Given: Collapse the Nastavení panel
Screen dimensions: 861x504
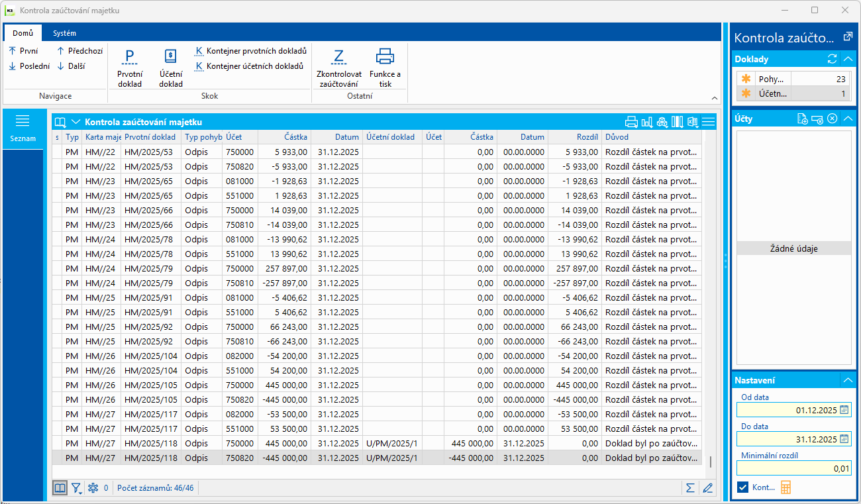Looking at the screenshot, I should [848, 380].
